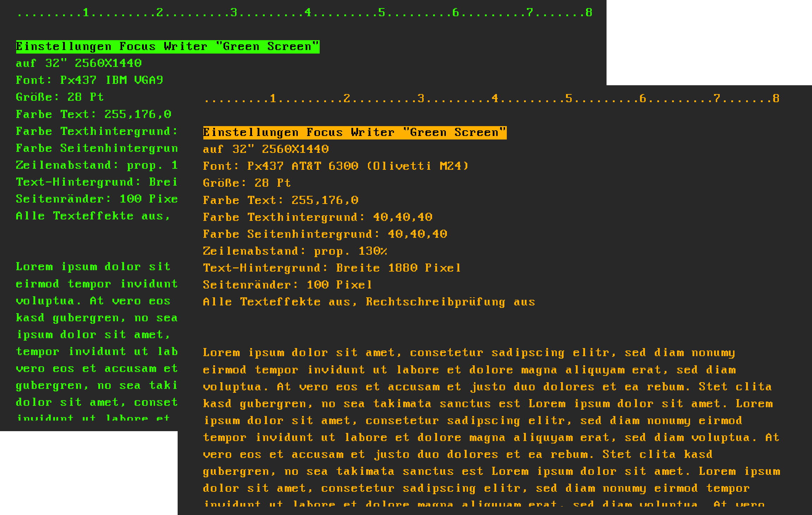Click the green "Farbe Text: 255,176,0" line
The image size is (812, 515).
[x=93, y=114]
